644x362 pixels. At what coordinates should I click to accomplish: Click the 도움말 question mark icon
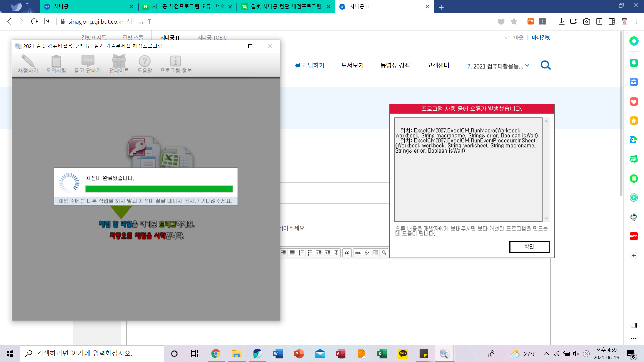point(145,63)
